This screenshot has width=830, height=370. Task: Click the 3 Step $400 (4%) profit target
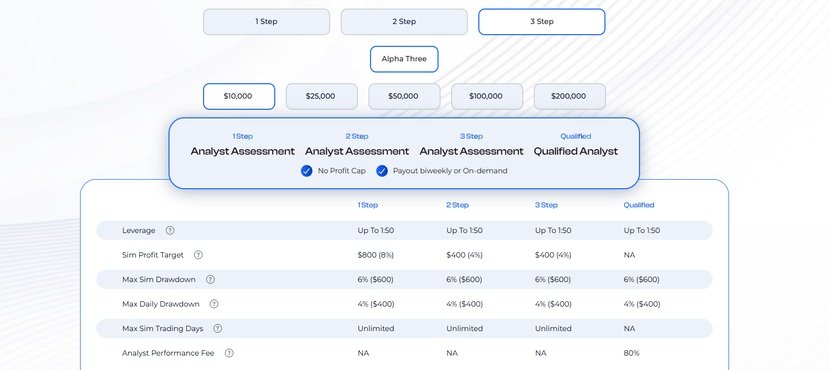coord(553,255)
